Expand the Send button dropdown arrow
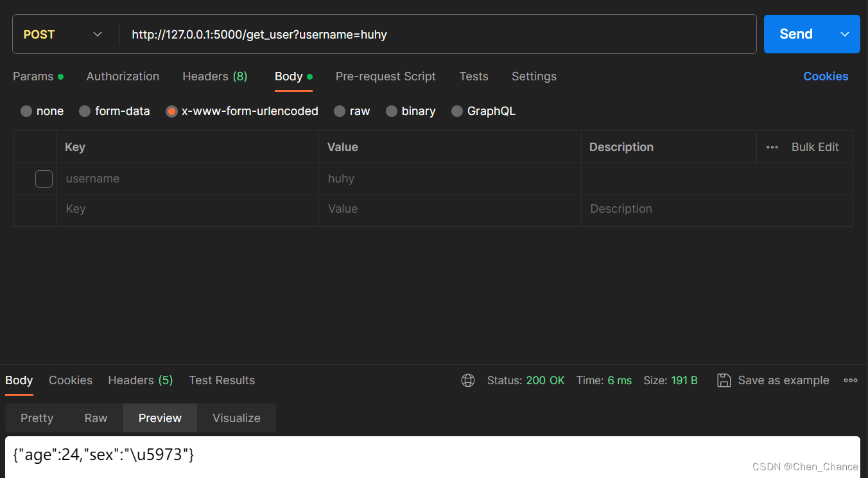This screenshot has height=478, width=868. coord(845,34)
